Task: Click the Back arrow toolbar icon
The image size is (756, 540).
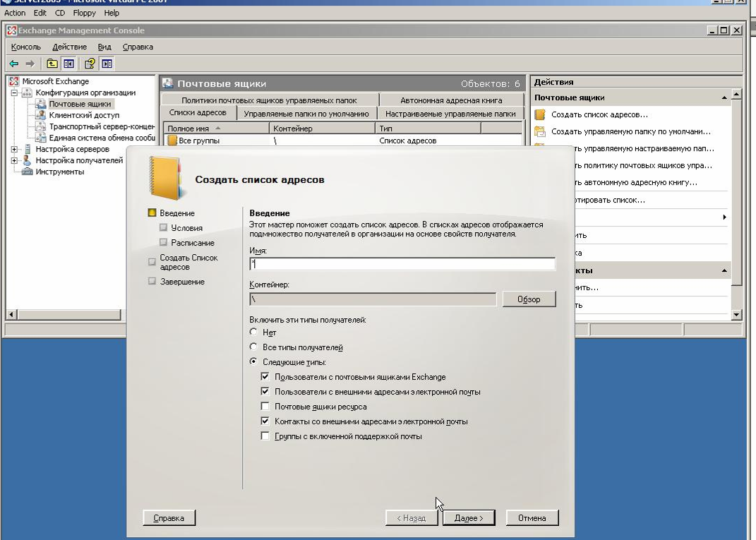Action: pyautogui.click(x=14, y=64)
